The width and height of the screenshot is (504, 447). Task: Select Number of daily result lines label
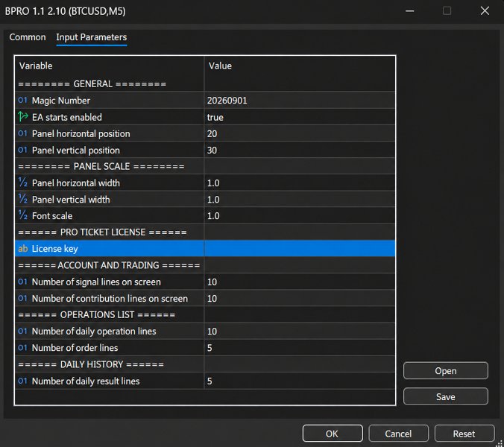(x=86, y=381)
